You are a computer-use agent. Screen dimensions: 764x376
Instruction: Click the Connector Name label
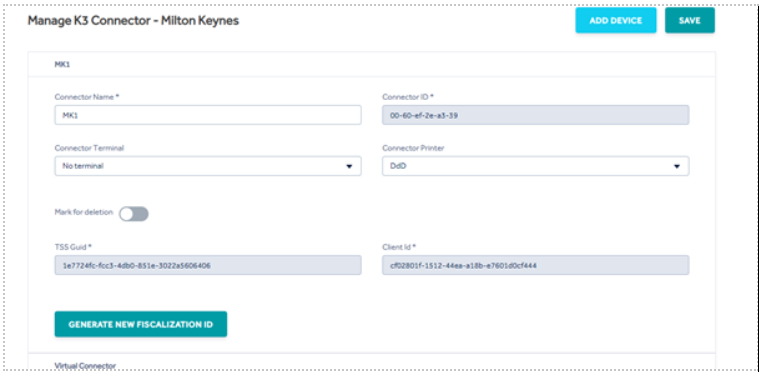coord(87,97)
